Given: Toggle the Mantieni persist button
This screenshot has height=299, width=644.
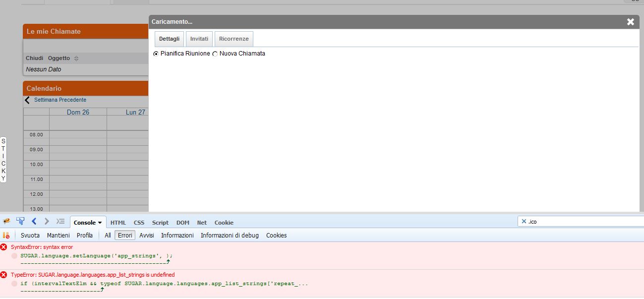Looking at the screenshot, I should (x=59, y=236).
